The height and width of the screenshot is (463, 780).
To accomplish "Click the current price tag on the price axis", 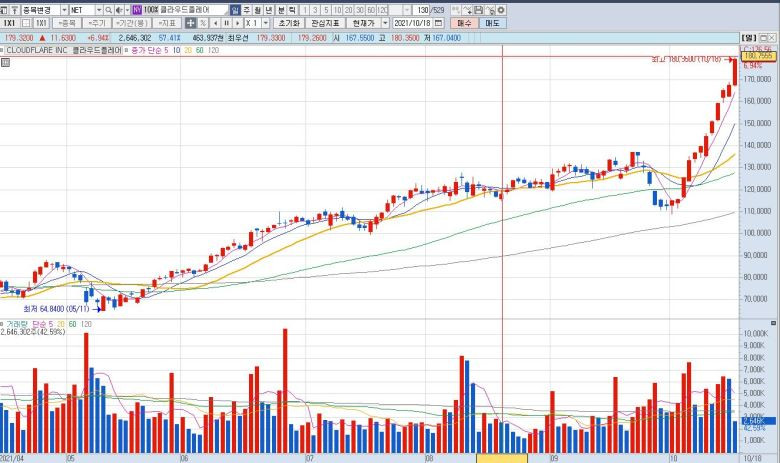I will click(x=758, y=56).
